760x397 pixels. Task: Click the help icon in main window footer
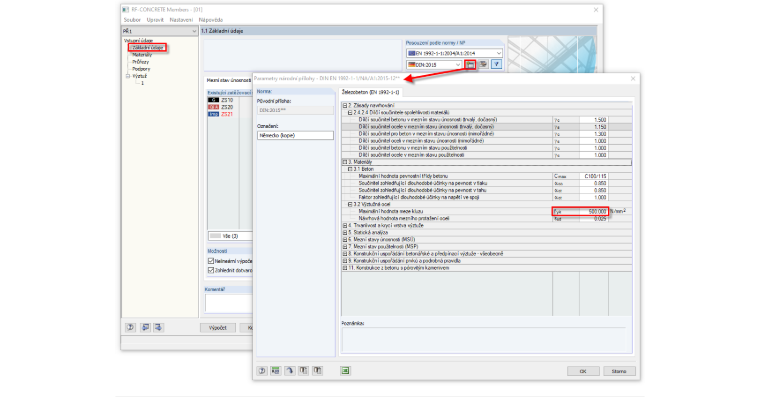click(130, 328)
